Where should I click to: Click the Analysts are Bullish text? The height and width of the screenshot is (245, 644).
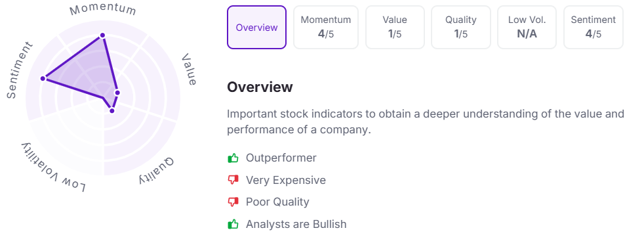pyautogui.click(x=296, y=224)
